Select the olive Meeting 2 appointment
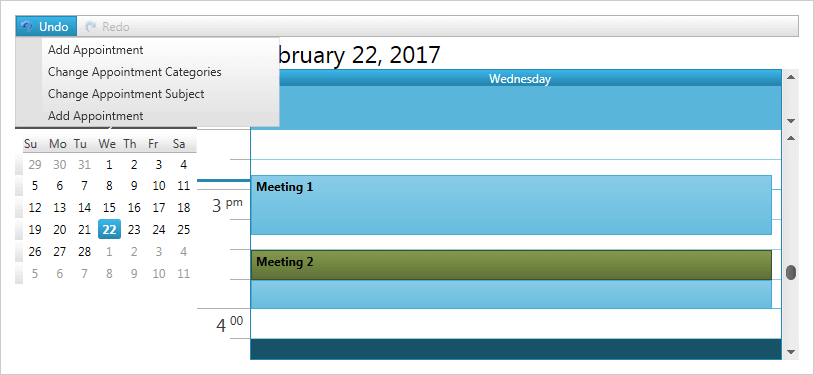 point(511,265)
